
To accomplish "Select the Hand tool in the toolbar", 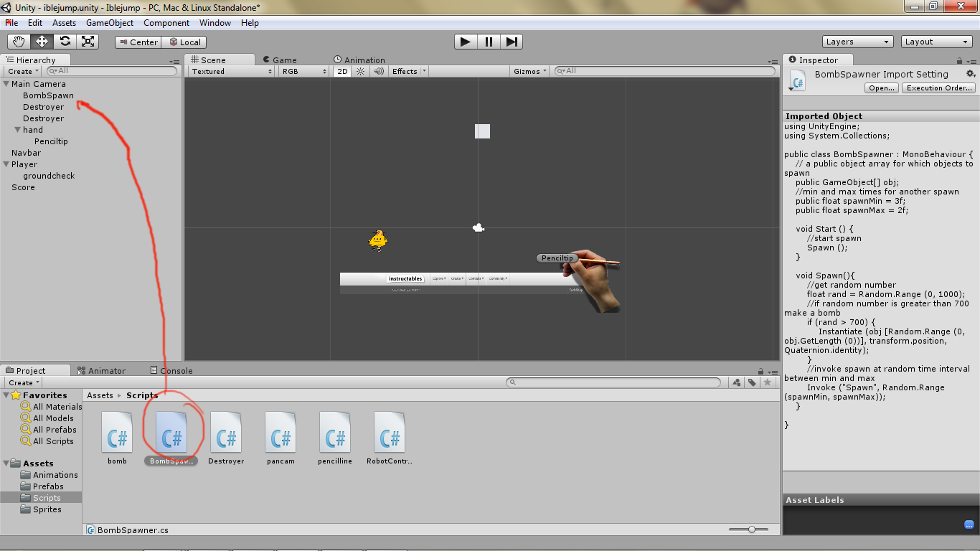I will (19, 42).
